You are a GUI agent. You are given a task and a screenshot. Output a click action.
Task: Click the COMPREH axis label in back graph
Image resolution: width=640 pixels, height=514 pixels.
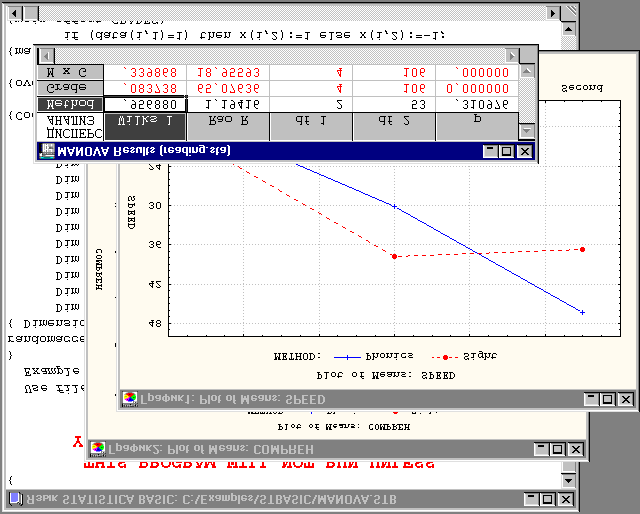[x=99, y=269]
